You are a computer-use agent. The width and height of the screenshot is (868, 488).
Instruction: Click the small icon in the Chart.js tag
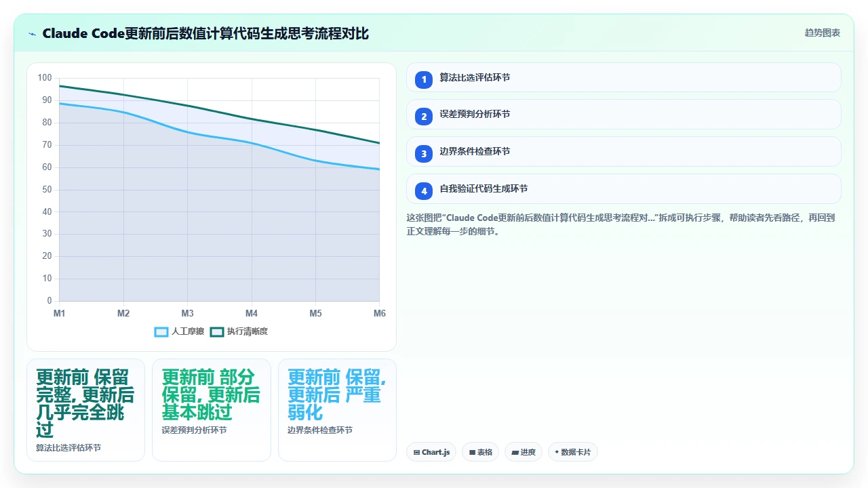tap(416, 452)
